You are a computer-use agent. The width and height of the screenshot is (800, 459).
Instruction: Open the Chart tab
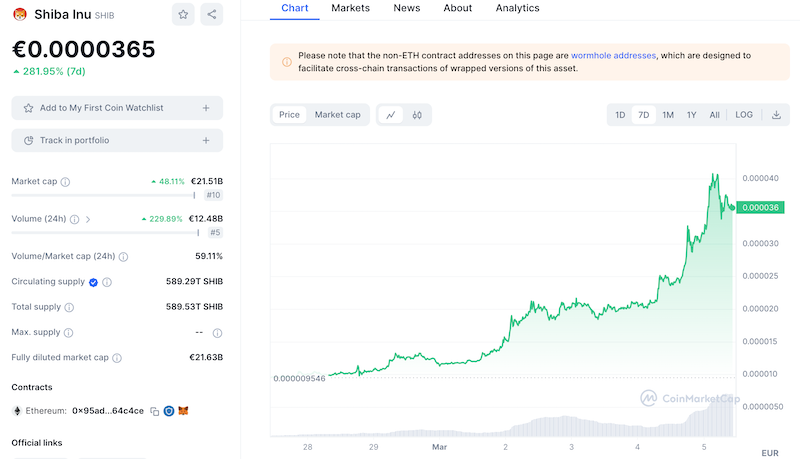[x=295, y=8]
